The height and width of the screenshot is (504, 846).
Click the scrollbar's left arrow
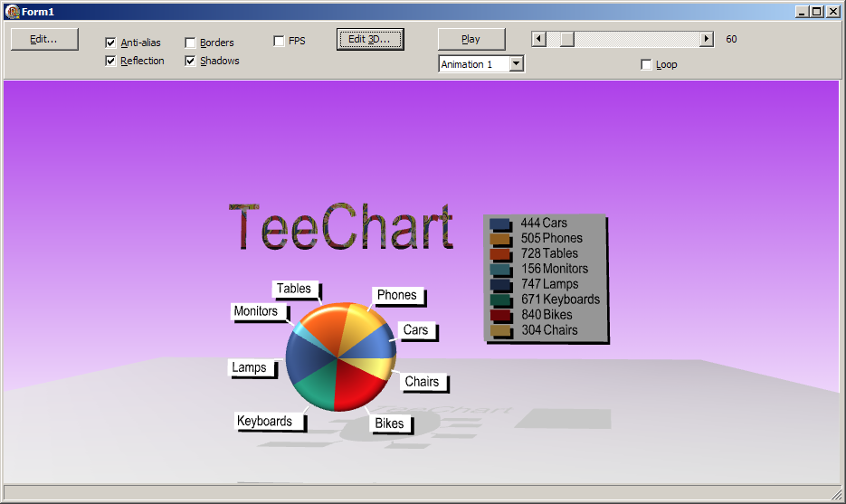coord(538,39)
